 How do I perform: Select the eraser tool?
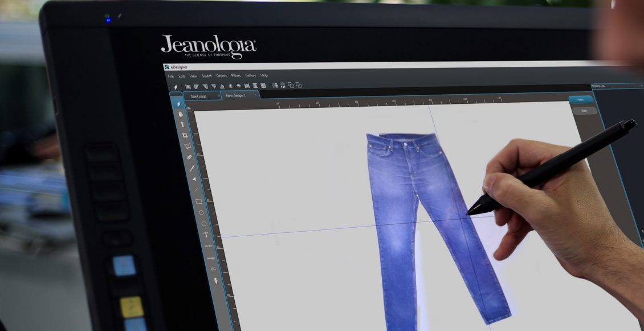(189, 157)
